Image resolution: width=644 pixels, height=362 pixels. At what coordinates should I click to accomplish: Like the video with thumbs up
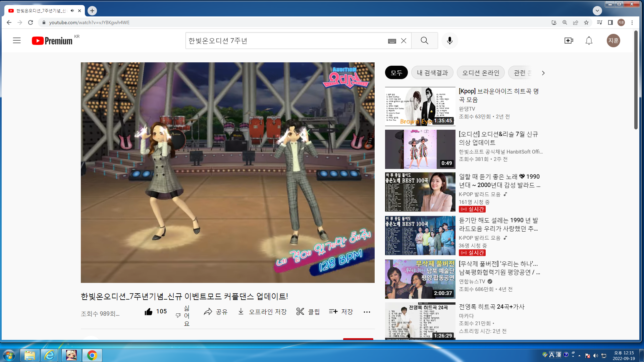[156, 312]
